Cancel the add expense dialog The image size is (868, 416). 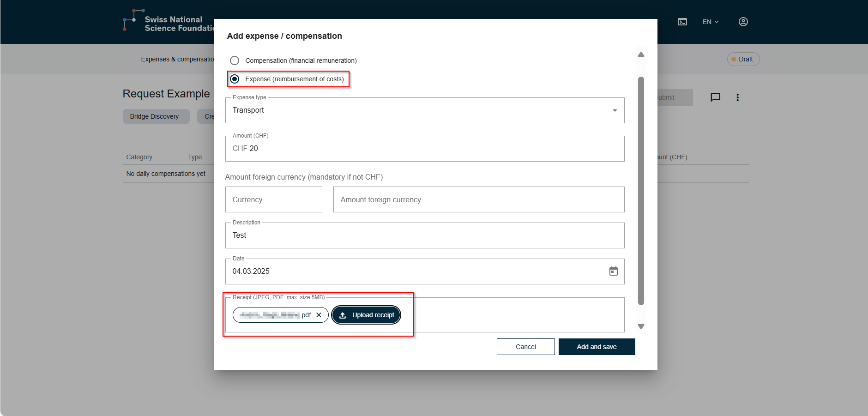click(x=525, y=347)
